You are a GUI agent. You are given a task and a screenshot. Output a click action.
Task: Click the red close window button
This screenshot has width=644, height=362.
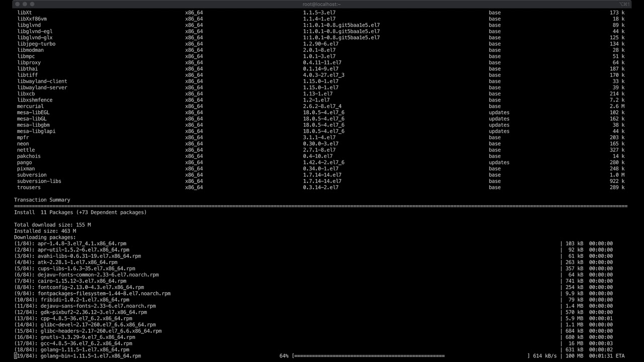(x=18, y=4)
